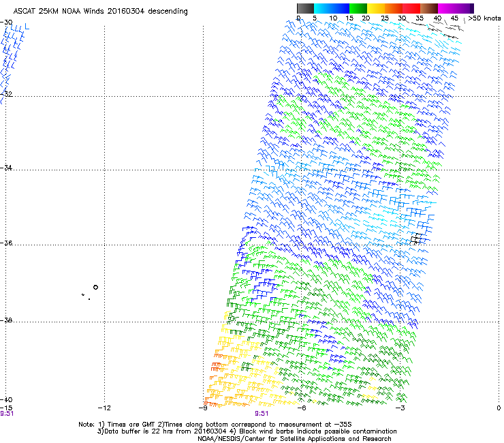Click the '>50 knots' legend label
The height and width of the screenshot is (443, 504).
coord(484,18)
